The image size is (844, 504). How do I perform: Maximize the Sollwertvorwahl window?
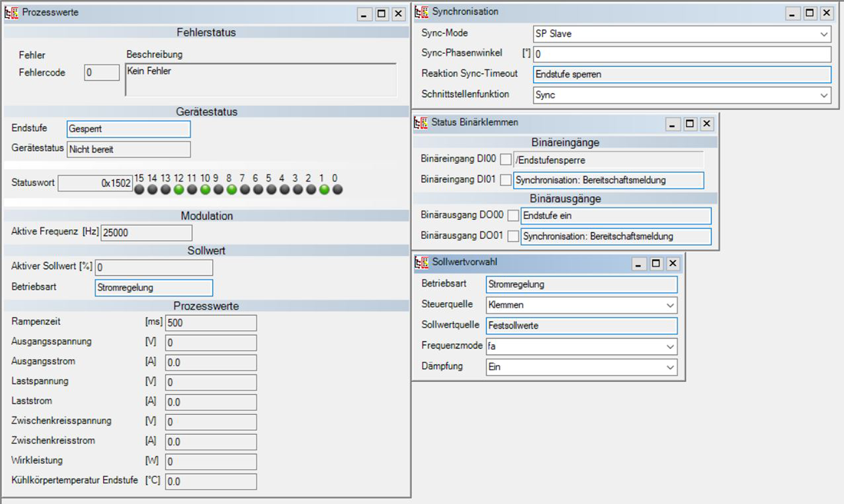click(x=655, y=264)
